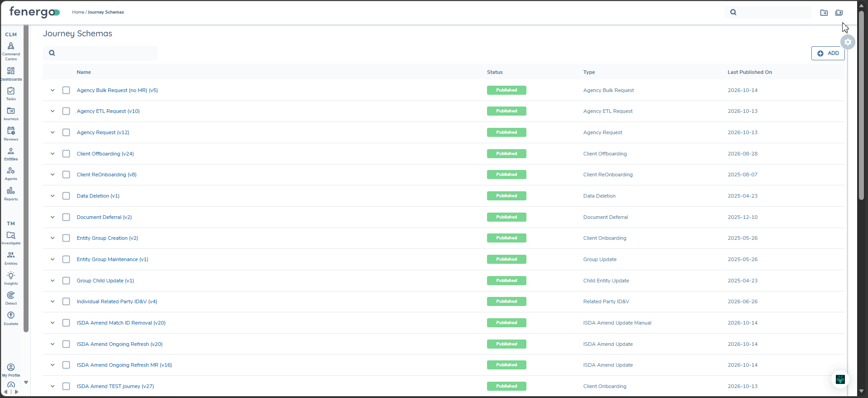Open the Detect section
The image size is (868, 398).
coord(11,298)
